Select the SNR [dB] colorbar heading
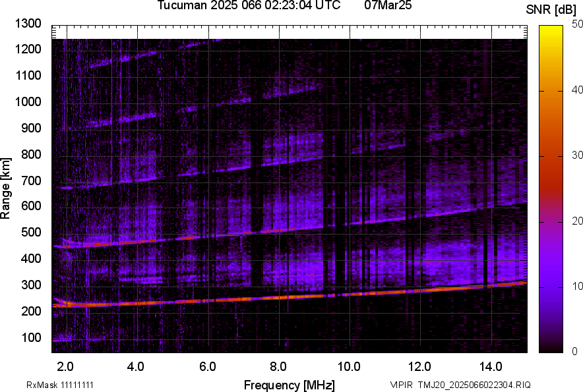583x392 pixels. click(x=551, y=9)
